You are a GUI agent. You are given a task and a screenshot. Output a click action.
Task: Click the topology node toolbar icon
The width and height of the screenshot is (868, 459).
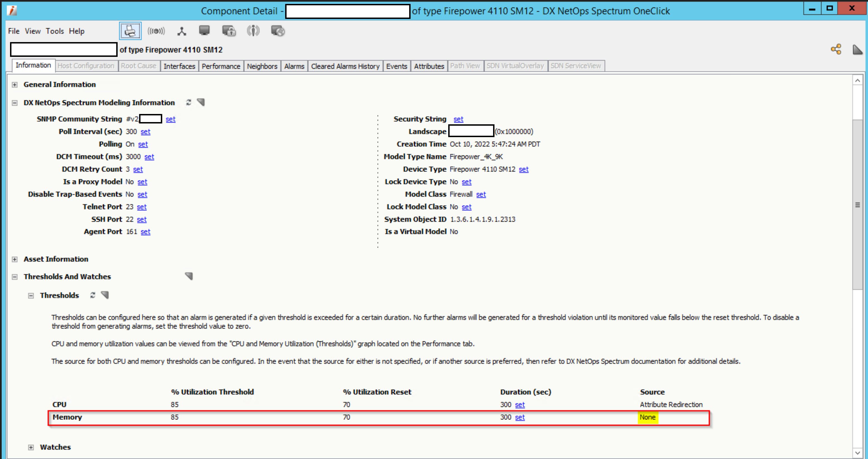coord(182,31)
